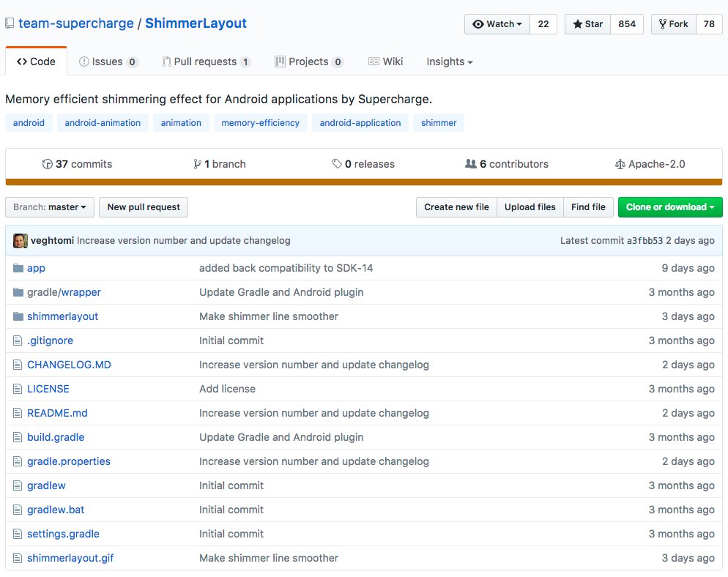Fork the ShimmerLayout repository
The width and height of the screenshot is (728, 577).
674,24
